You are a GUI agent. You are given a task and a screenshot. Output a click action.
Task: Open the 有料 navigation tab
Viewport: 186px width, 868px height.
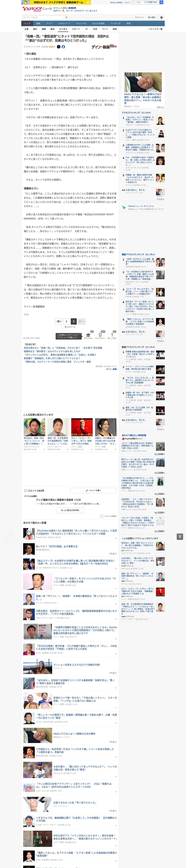click(129, 24)
